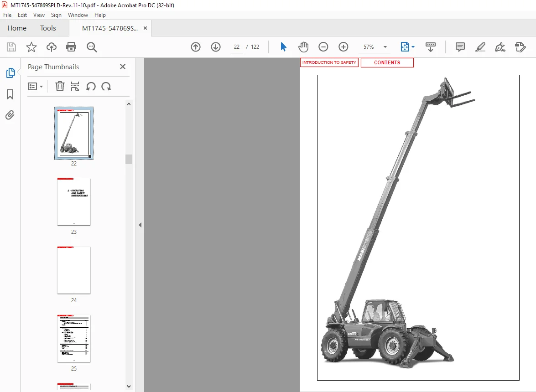Select the Highlight text pen tool
The image size is (536, 392).
480,47
